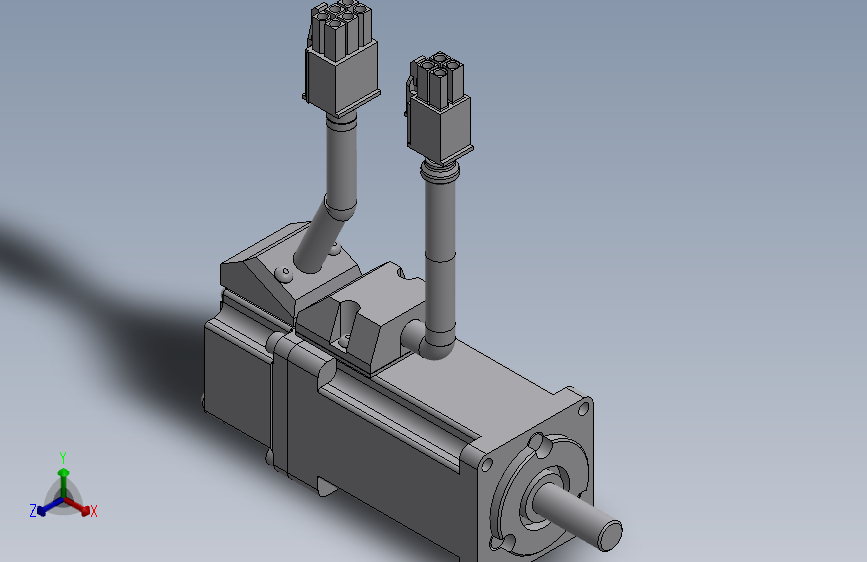
Task: Select the motor output shaft end face
Action: click(x=610, y=536)
